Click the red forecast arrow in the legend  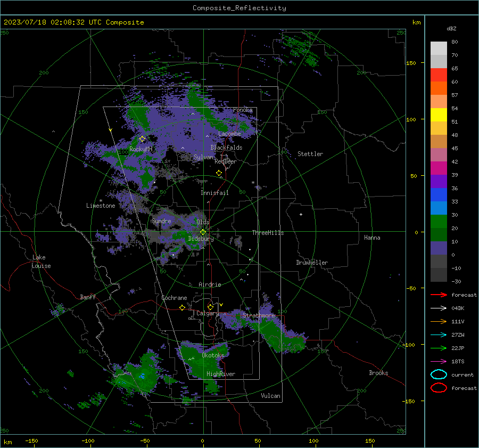(x=439, y=295)
